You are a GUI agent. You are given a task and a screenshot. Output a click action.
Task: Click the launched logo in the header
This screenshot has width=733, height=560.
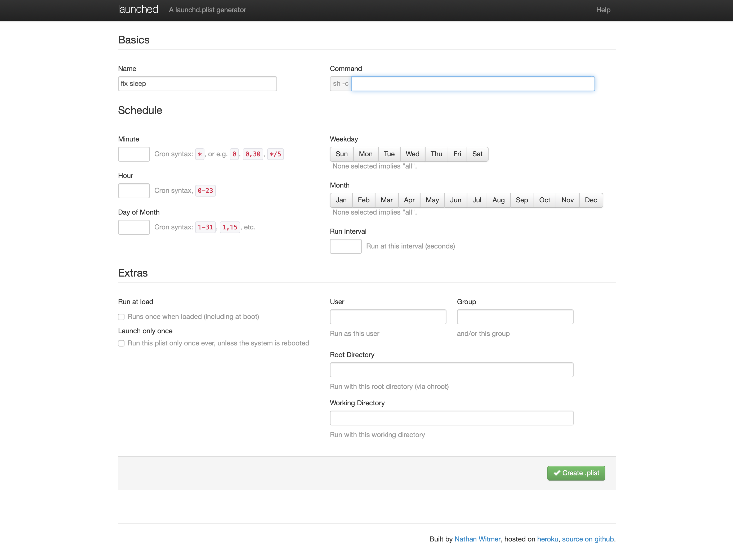click(x=138, y=9)
